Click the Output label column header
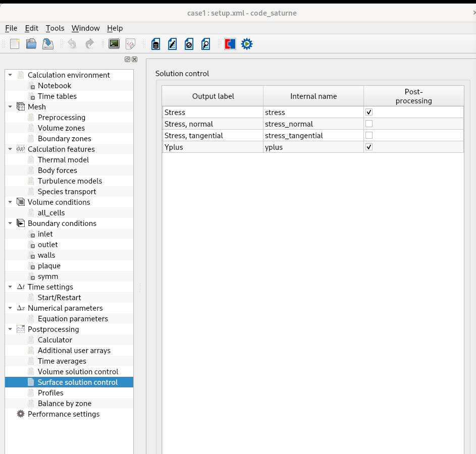Viewport: 476px width, 454px height. 213,96
